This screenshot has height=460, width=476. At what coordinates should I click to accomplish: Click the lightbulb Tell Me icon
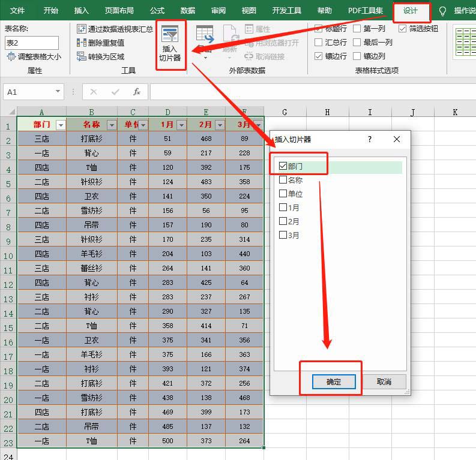pyautogui.click(x=443, y=11)
